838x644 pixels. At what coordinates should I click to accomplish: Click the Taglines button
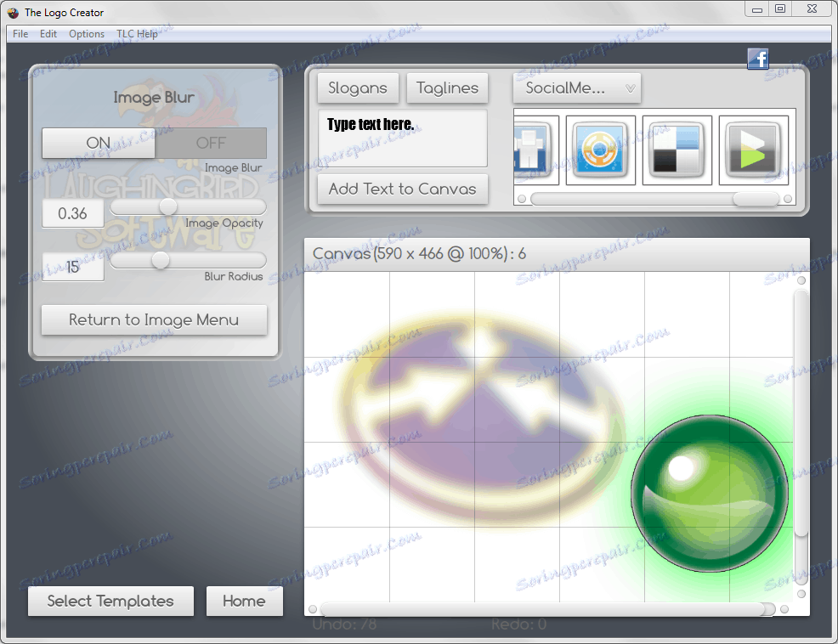point(447,88)
